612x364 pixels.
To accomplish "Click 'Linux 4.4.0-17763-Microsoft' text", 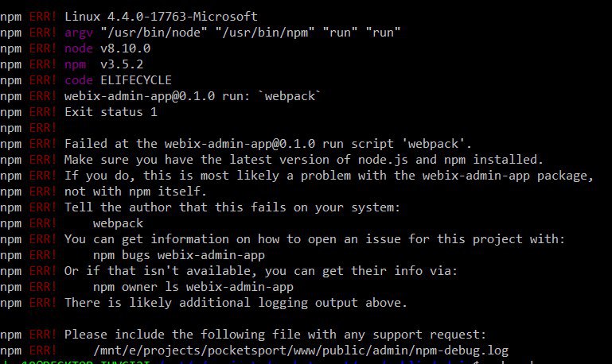I will click(x=161, y=17).
